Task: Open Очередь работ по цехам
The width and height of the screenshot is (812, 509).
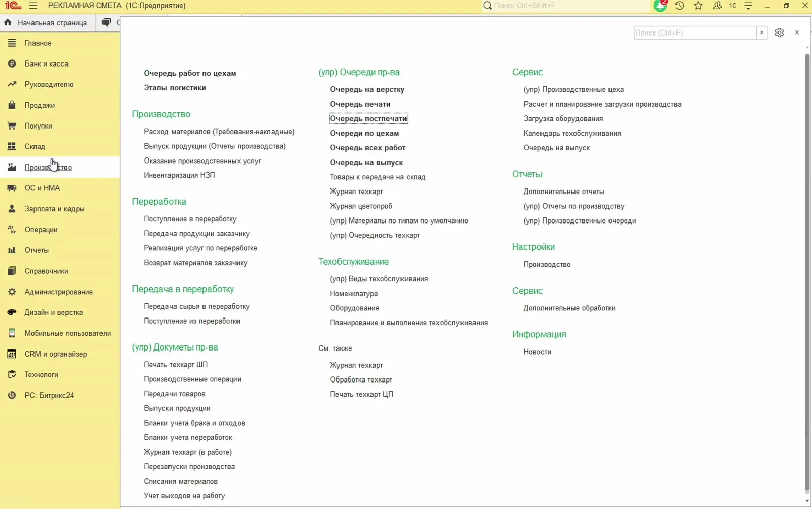Action: click(190, 73)
